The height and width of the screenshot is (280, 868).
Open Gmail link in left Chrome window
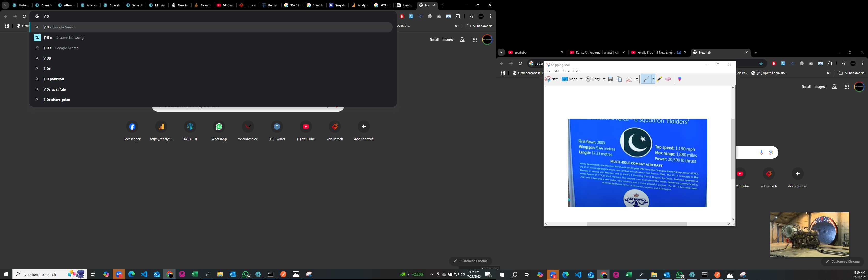tap(434, 40)
